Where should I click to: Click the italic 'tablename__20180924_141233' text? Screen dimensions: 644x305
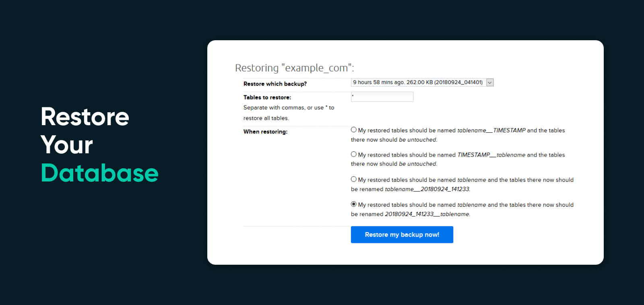coord(427,189)
